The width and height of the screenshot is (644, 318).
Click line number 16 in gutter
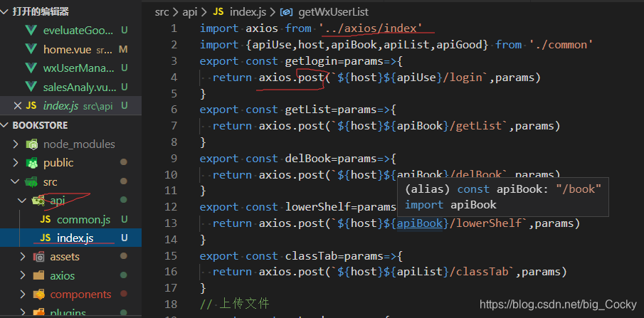tap(171, 272)
